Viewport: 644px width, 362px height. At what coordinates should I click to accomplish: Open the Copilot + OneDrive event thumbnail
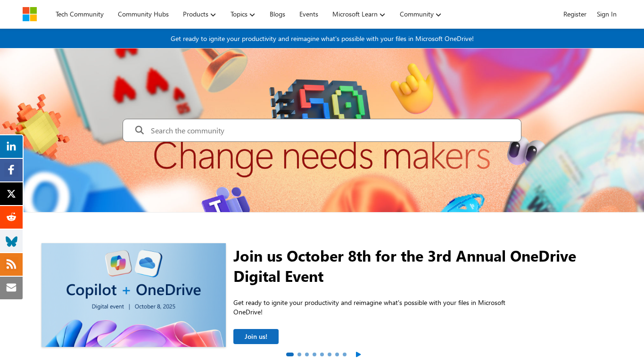pyautogui.click(x=133, y=295)
